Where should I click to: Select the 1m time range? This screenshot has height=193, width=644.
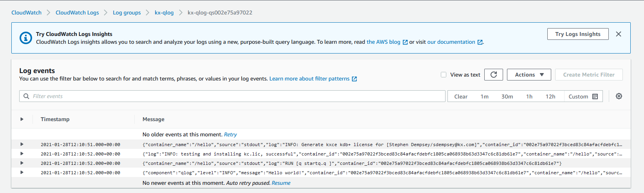click(485, 96)
